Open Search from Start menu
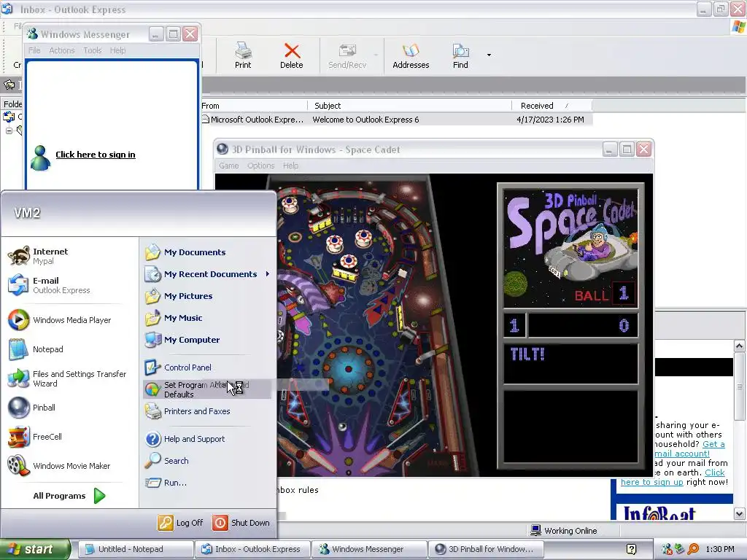Viewport: 747px width, 560px height. pyautogui.click(x=167, y=461)
